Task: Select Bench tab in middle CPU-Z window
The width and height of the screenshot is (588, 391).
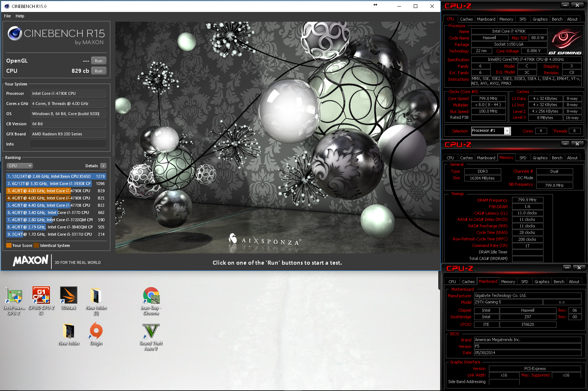Action: click(x=557, y=158)
